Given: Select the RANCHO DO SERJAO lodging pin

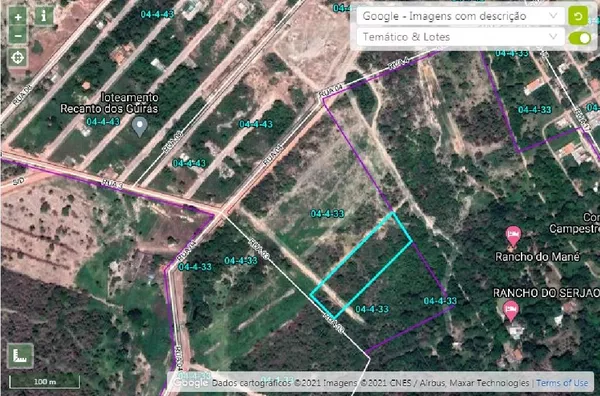Looking at the screenshot, I should click(x=510, y=311).
